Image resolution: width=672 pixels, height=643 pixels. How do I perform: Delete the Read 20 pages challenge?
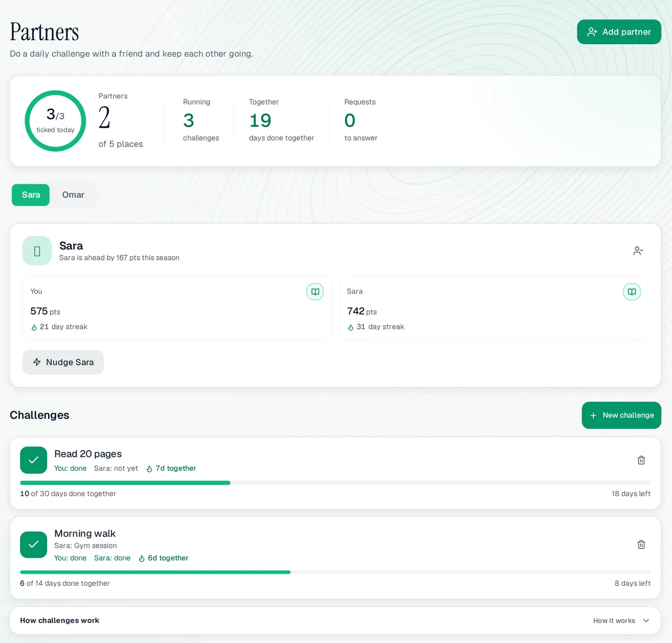tap(641, 460)
